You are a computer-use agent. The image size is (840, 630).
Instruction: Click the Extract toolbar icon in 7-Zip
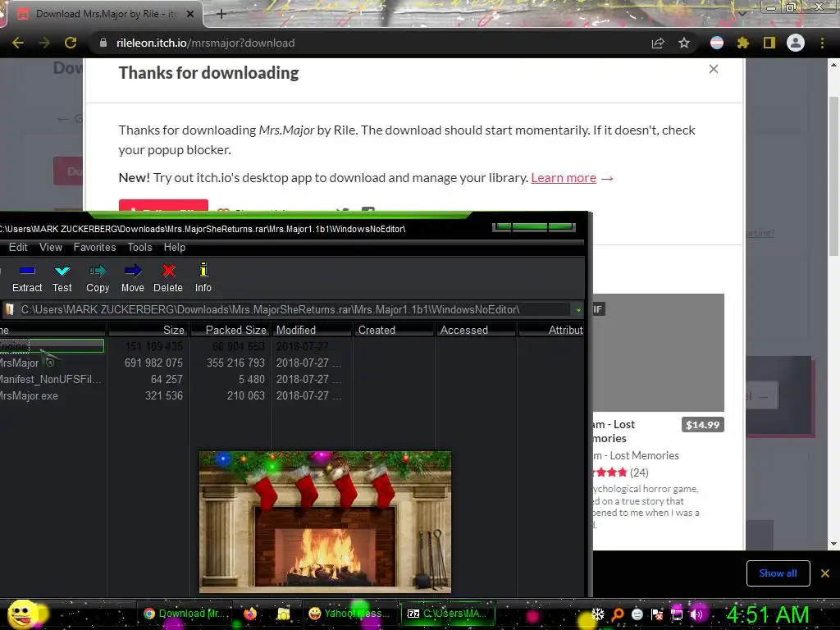tap(27, 271)
